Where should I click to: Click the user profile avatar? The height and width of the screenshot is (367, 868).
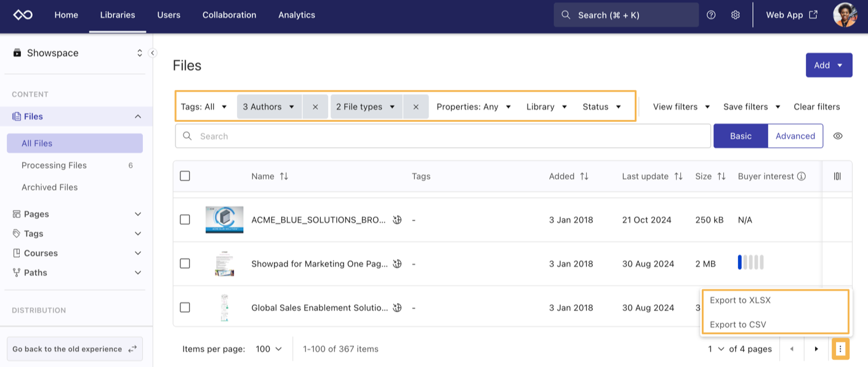click(845, 15)
